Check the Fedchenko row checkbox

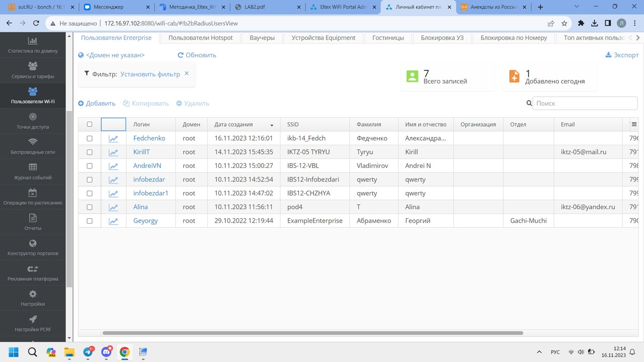coord(90,138)
